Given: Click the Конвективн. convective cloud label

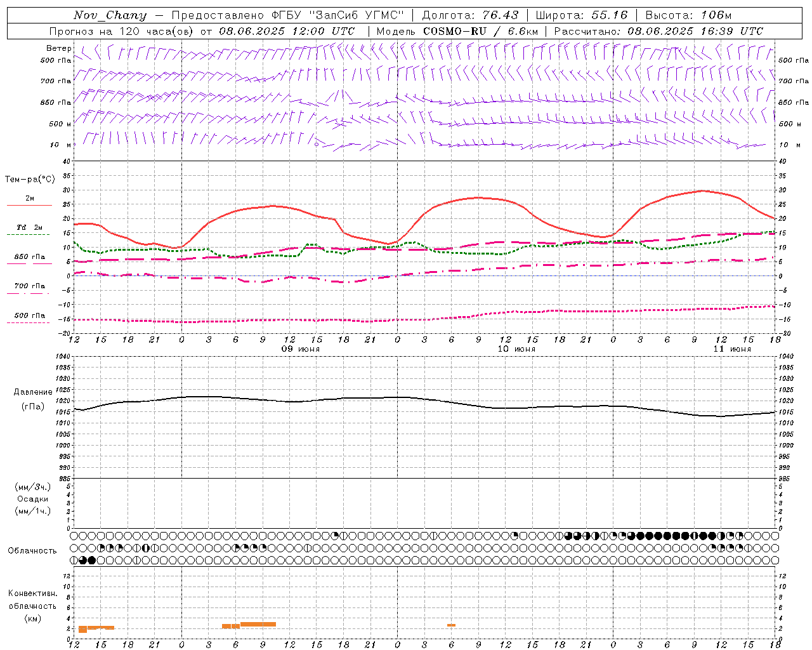Looking at the screenshot, I should [32, 594].
